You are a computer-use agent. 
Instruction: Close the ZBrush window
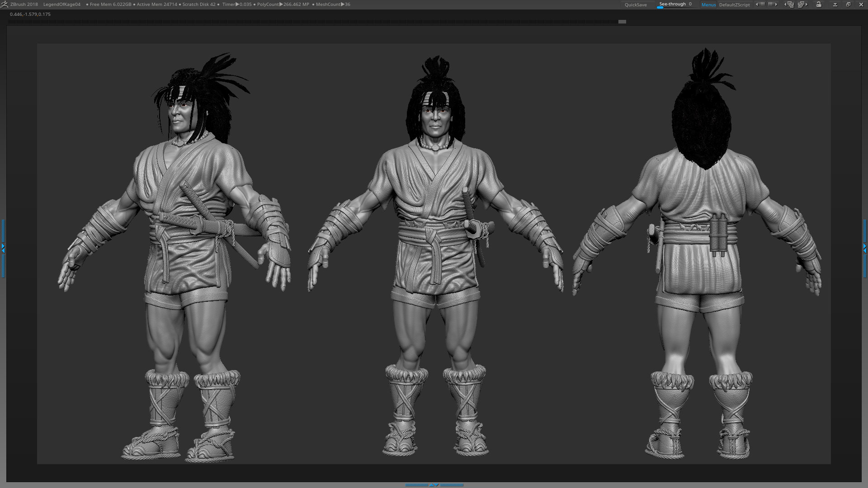(x=861, y=5)
